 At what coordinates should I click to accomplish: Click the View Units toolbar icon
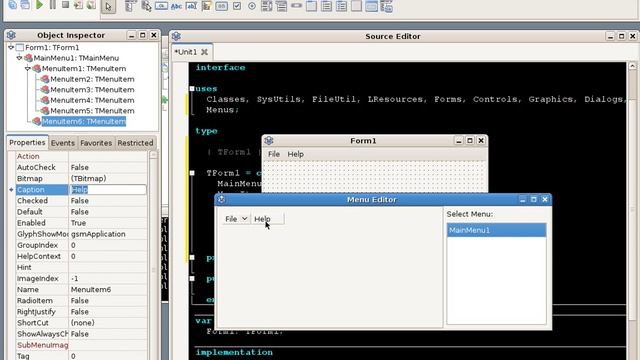point(13,4)
